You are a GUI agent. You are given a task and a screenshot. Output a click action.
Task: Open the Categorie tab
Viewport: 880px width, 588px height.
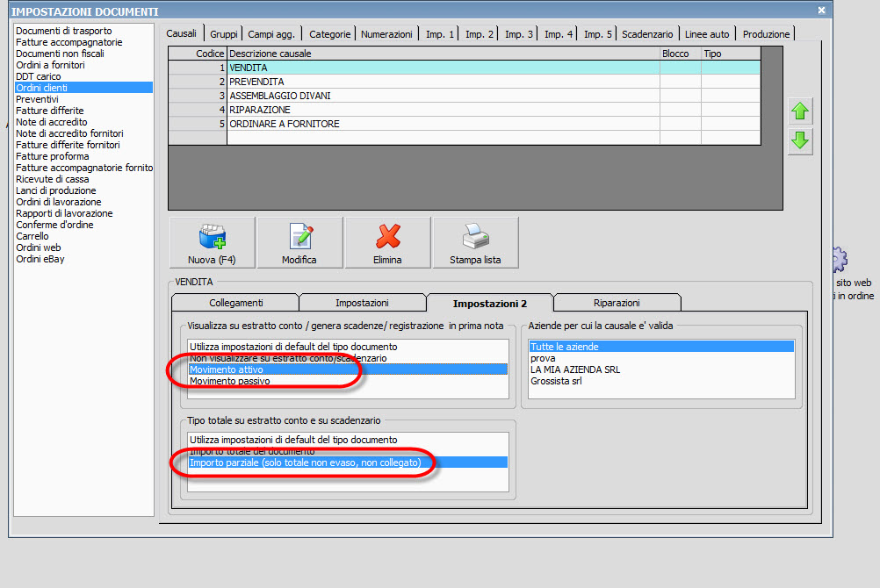click(330, 34)
